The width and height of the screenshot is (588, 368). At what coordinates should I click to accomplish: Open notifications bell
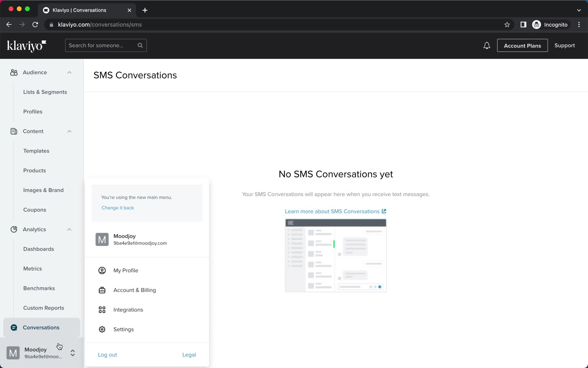(x=487, y=46)
